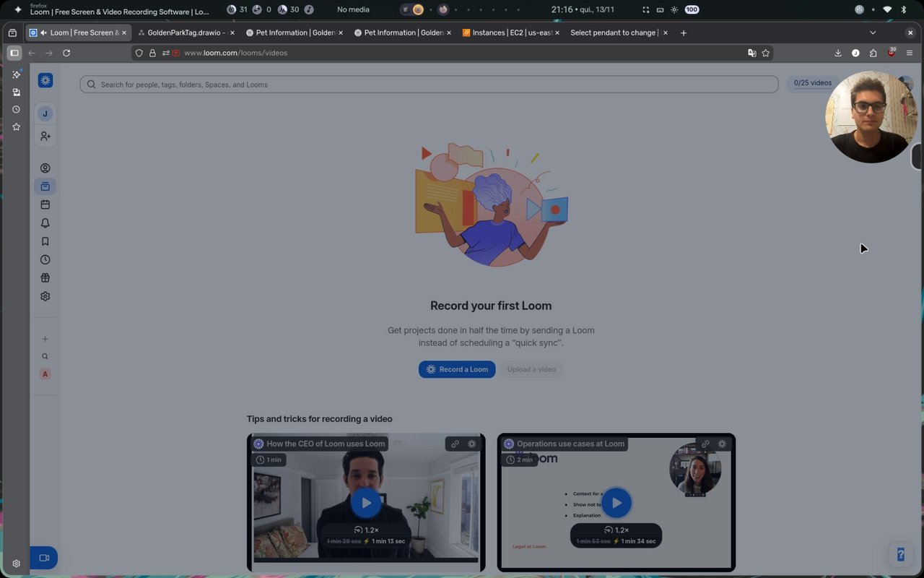Viewport: 924px width, 578px height.
Task: Open the battery 100 indicator in the top bar
Action: tap(692, 9)
